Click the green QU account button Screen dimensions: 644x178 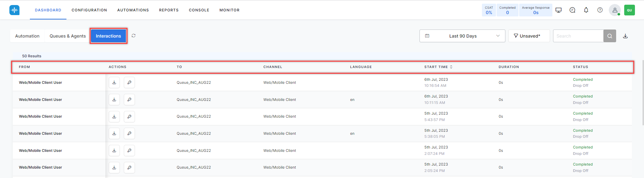pos(629,10)
